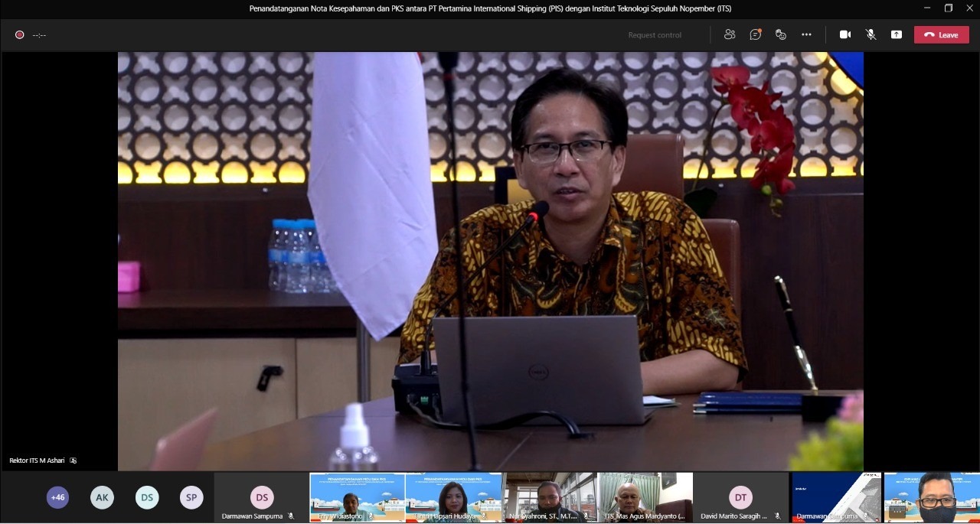Screen dimensions: 980x524
Task: Click the +46 hidden participants indicator
Action: click(x=57, y=497)
